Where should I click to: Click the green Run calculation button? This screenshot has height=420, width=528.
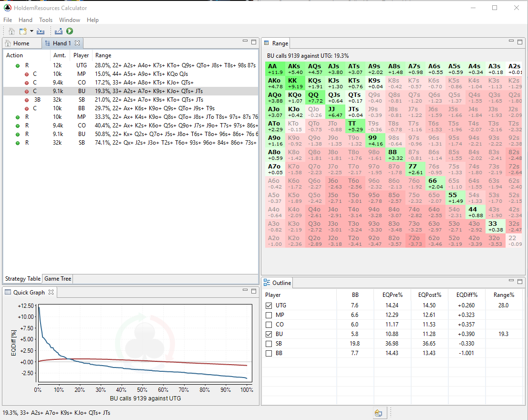[x=70, y=31]
